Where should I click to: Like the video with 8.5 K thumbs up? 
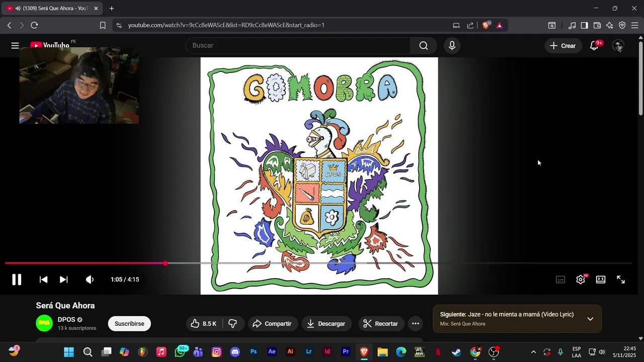[204, 324]
